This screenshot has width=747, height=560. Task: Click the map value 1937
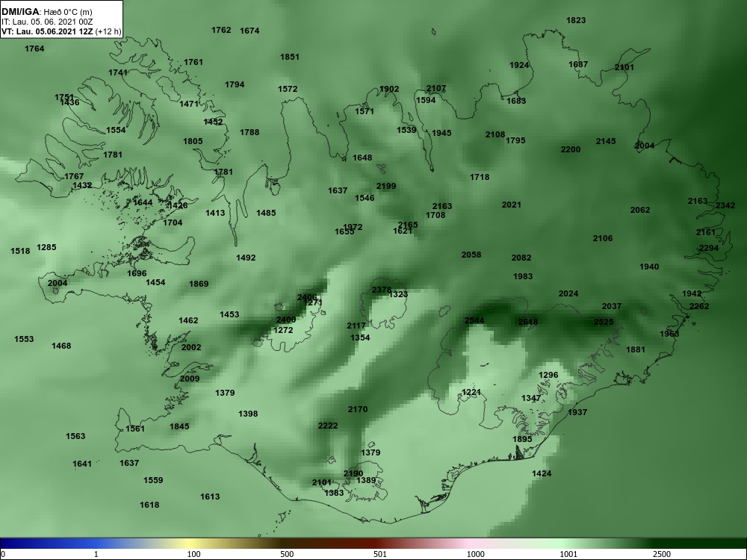pos(577,412)
